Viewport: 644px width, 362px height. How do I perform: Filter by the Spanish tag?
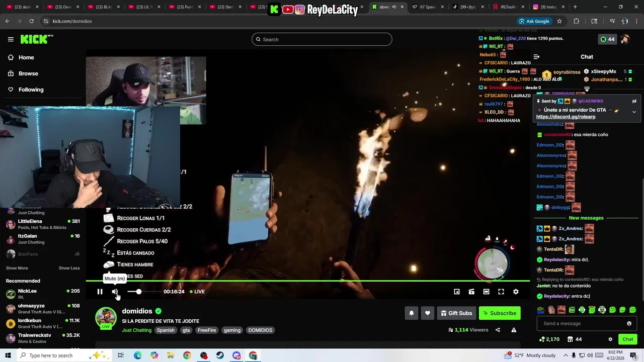click(x=166, y=330)
